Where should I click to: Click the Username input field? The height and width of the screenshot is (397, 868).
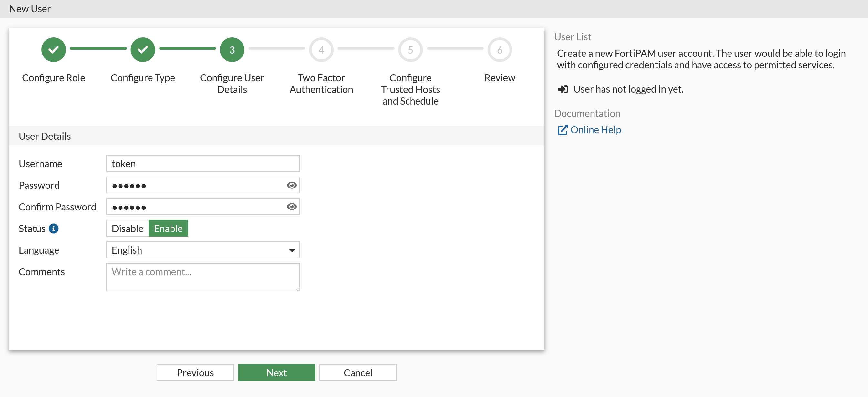coord(202,163)
